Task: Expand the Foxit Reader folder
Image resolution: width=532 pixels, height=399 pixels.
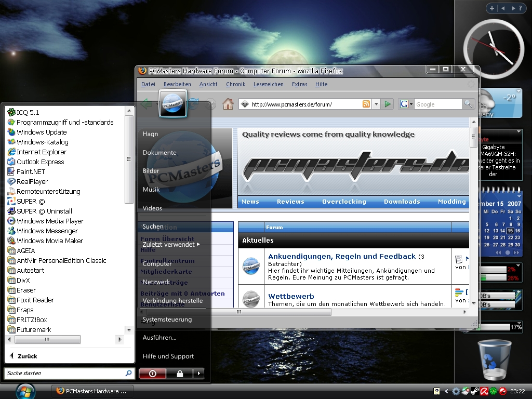Action: [x=31, y=300]
